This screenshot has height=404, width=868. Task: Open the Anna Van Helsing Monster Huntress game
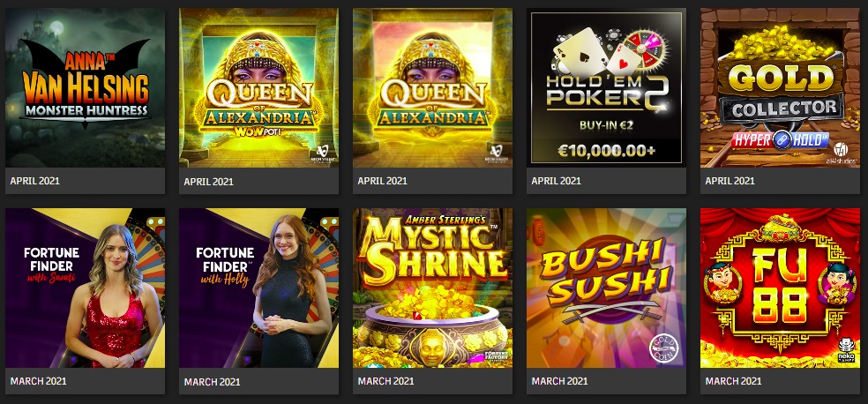point(86,87)
